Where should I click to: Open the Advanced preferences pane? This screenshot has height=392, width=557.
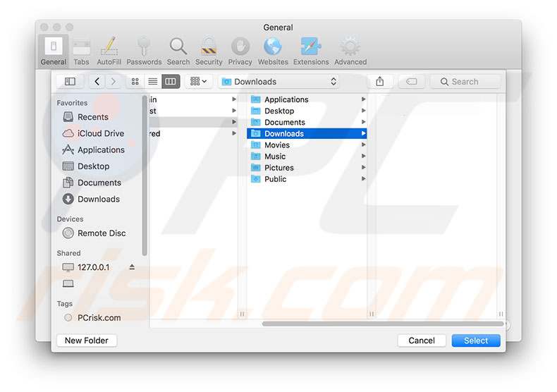pos(350,51)
